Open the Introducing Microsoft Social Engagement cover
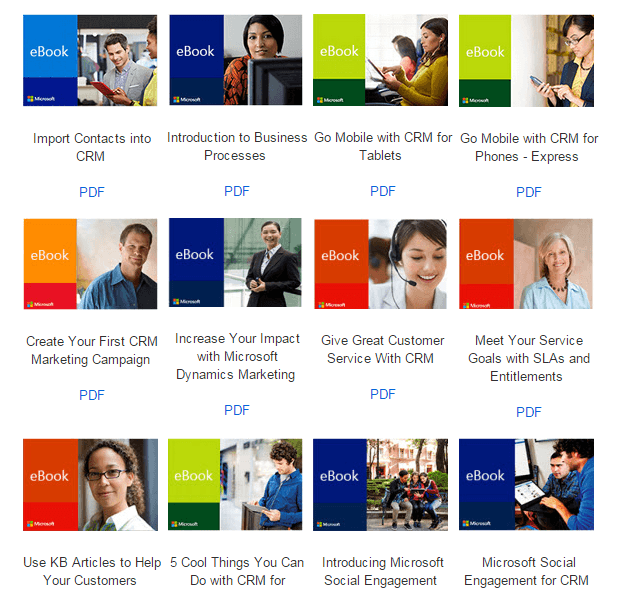Viewport: 628px width, 590px height. (x=380, y=485)
